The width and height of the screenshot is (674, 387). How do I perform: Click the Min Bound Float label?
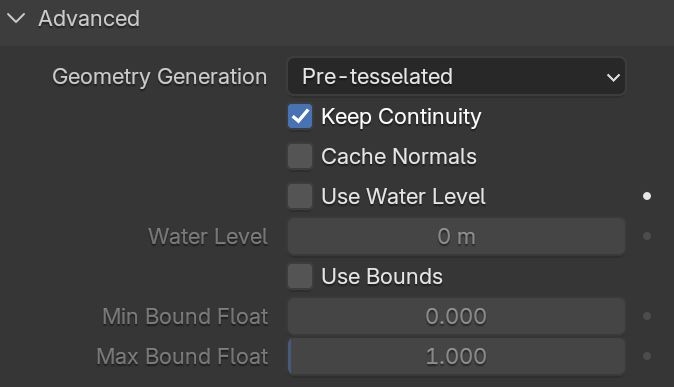(185, 316)
